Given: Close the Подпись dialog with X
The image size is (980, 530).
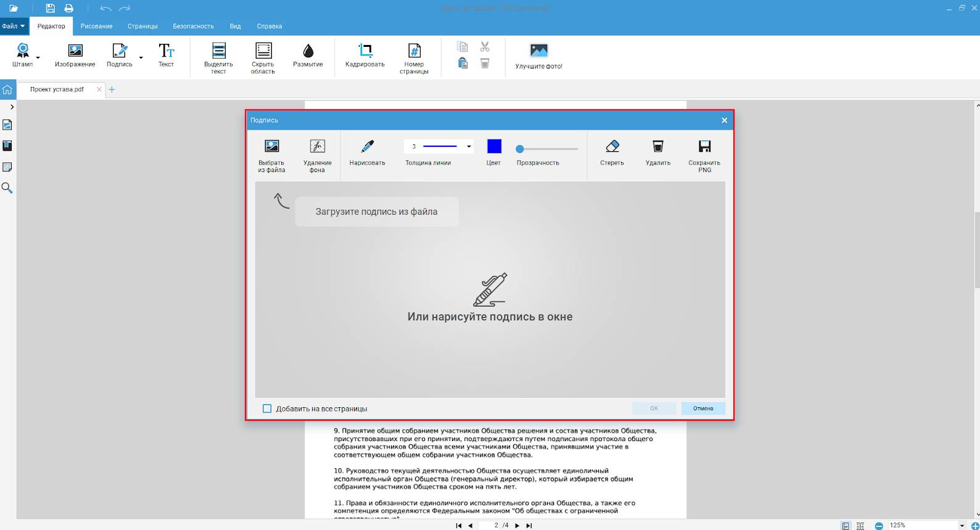Looking at the screenshot, I should [x=724, y=120].
